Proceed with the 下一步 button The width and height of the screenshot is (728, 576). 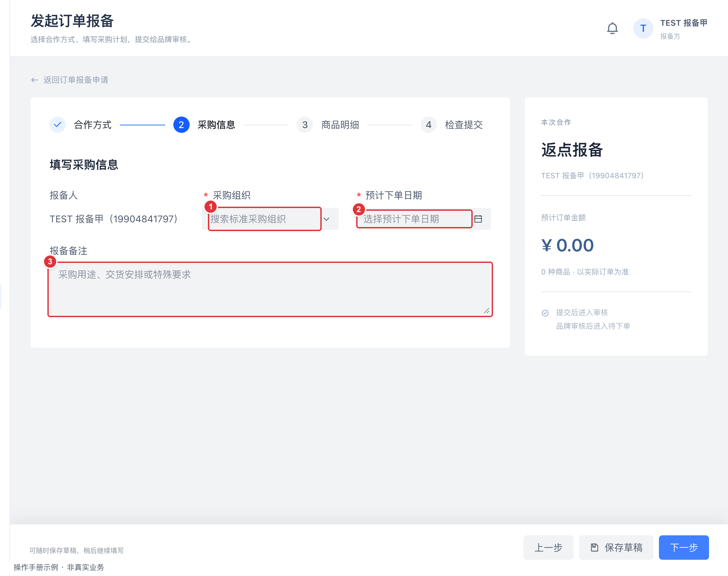pyautogui.click(x=684, y=547)
